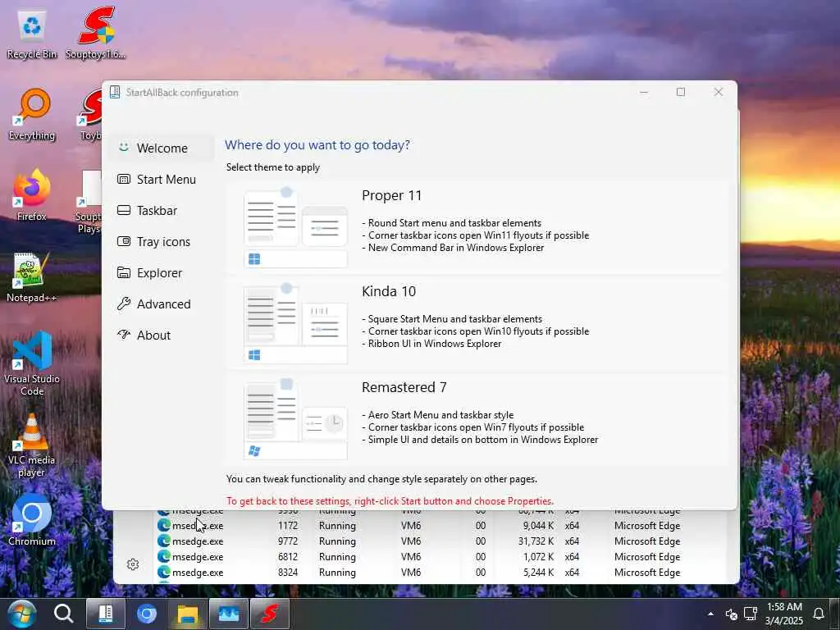
Task: Open the Start Menu settings page
Action: [x=161, y=180]
